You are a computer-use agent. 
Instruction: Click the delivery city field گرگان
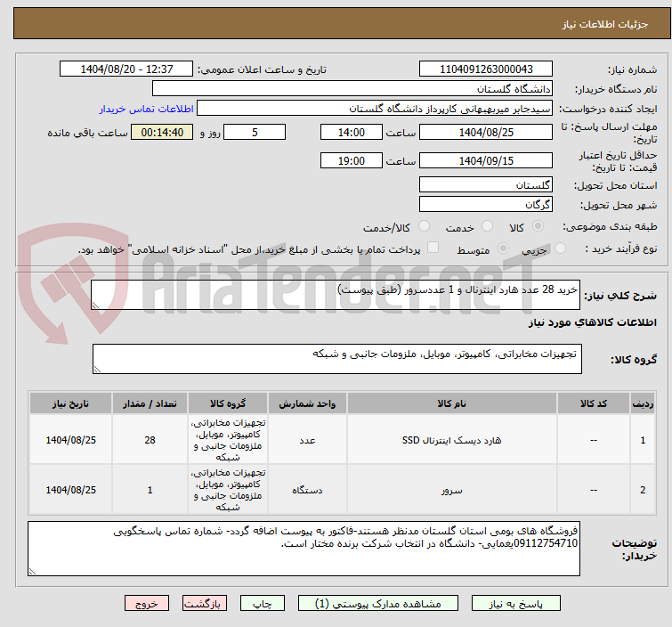(486, 205)
